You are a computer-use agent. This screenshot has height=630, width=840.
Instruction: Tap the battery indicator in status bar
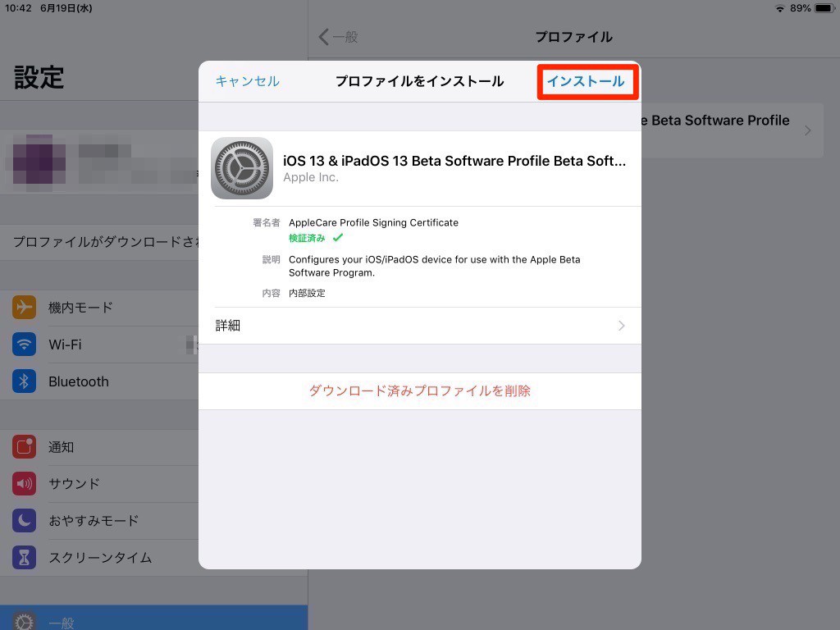pos(824,8)
